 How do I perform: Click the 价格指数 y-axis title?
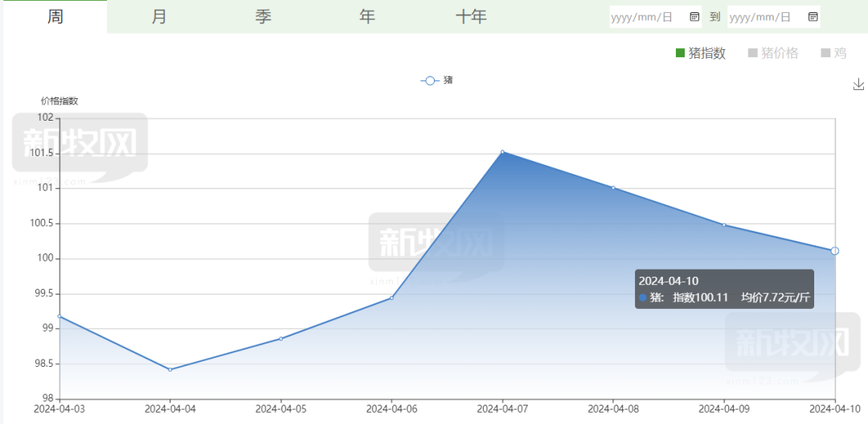coord(59,101)
